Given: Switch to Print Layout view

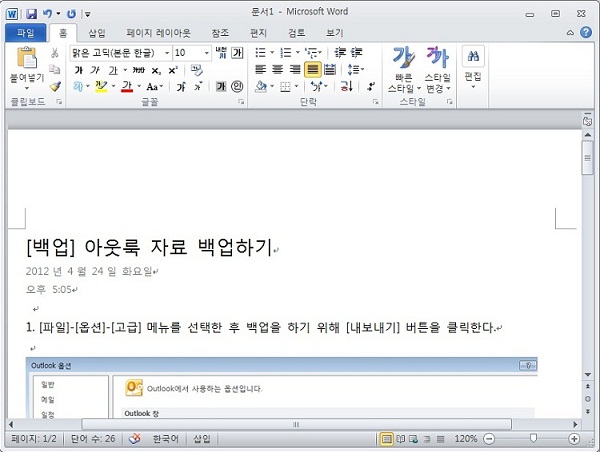Looking at the screenshot, I should point(387,439).
